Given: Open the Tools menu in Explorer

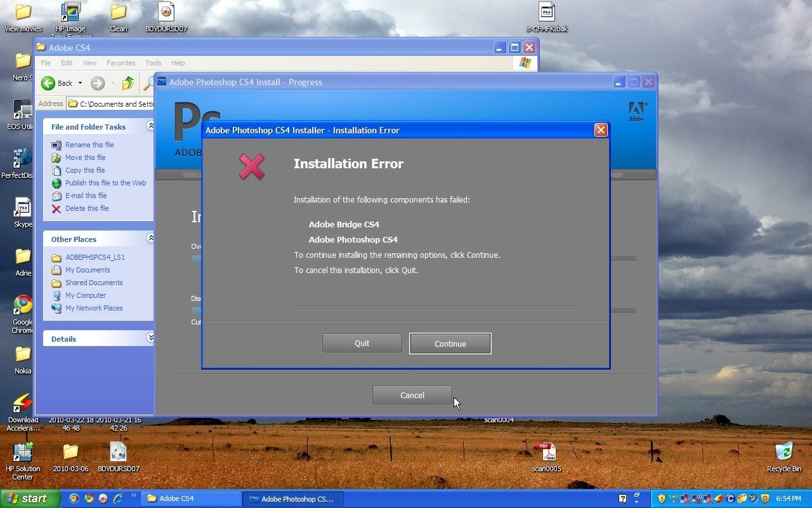Looking at the screenshot, I should pos(154,63).
